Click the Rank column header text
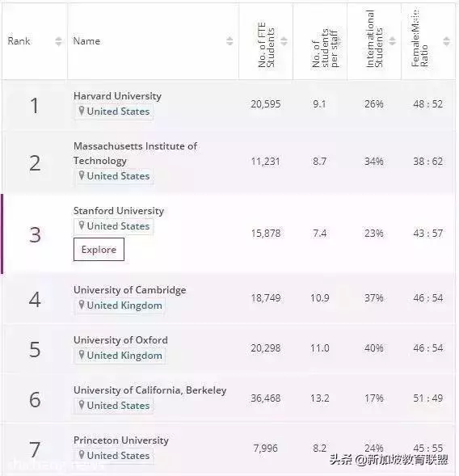The height and width of the screenshot is (476, 459). click(x=19, y=41)
